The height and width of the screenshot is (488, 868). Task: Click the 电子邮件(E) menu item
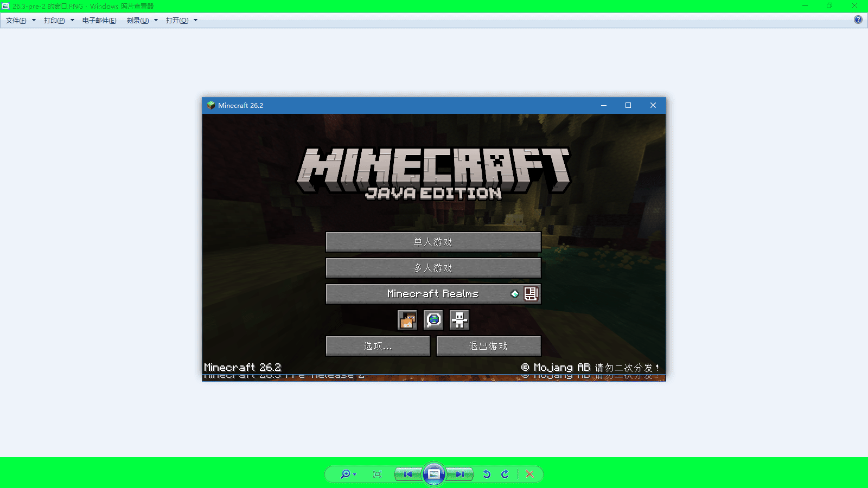(x=99, y=21)
